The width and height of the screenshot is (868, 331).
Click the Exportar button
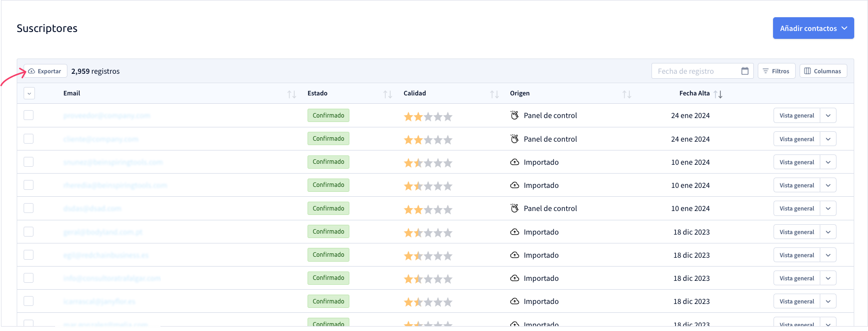[x=45, y=71]
